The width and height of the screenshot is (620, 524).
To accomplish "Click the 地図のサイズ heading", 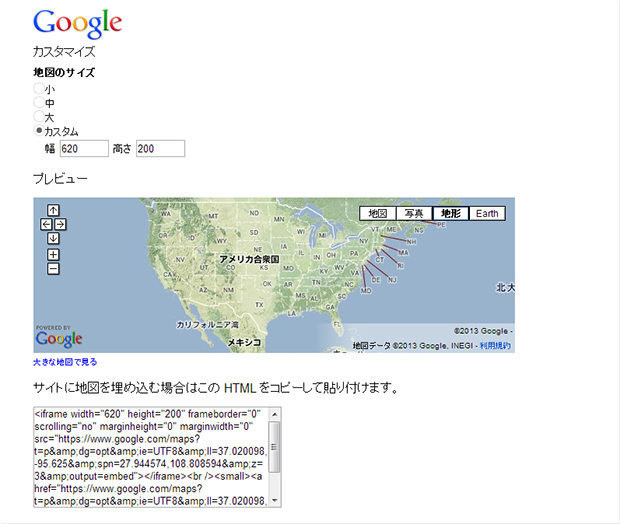I will (64, 73).
